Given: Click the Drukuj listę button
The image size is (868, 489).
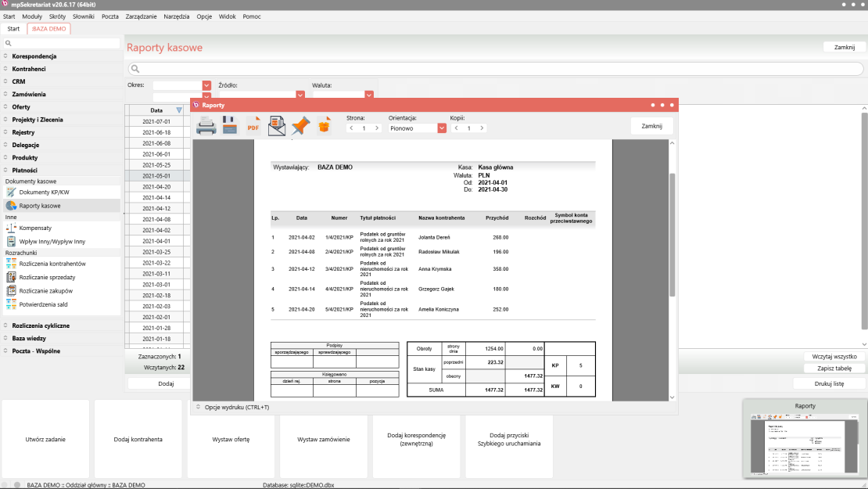Looking at the screenshot, I should point(829,384).
